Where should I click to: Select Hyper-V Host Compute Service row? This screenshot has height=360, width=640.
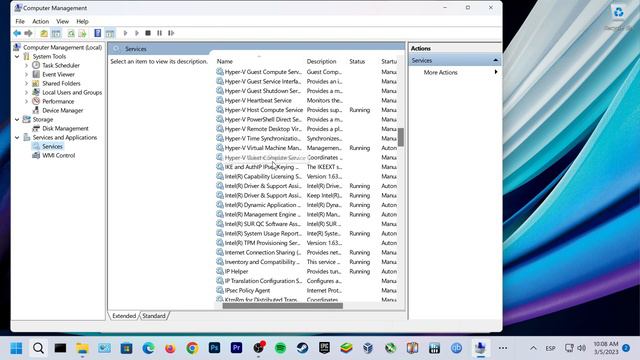(x=306, y=110)
